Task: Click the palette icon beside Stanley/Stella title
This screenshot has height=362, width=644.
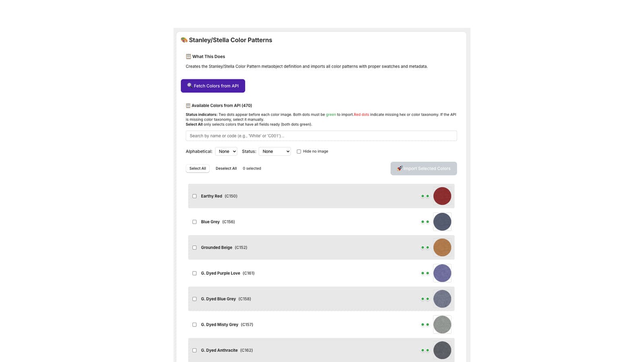Action: point(184,40)
